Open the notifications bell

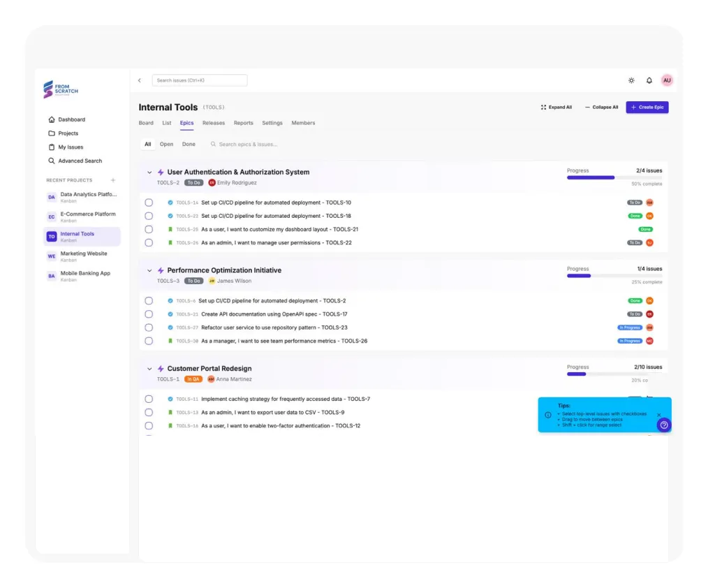click(649, 80)
